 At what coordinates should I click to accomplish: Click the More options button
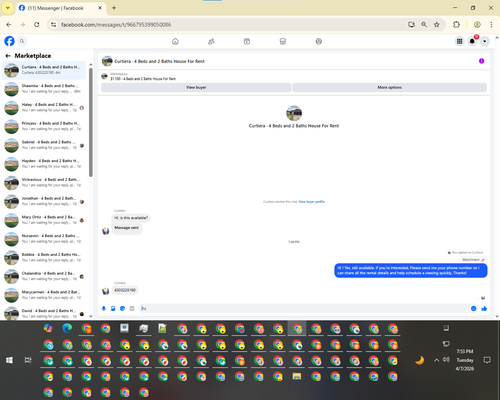(389, 87)
